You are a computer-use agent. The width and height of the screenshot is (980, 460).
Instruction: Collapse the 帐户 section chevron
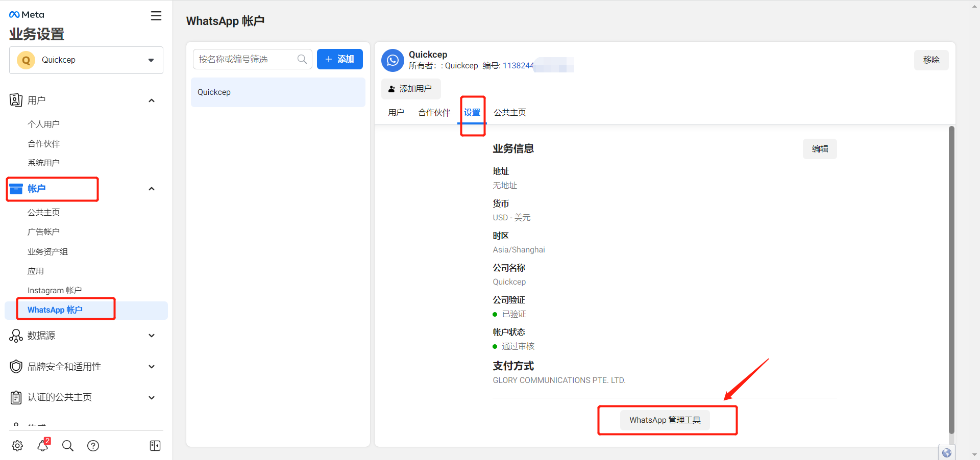coord(152,189)
